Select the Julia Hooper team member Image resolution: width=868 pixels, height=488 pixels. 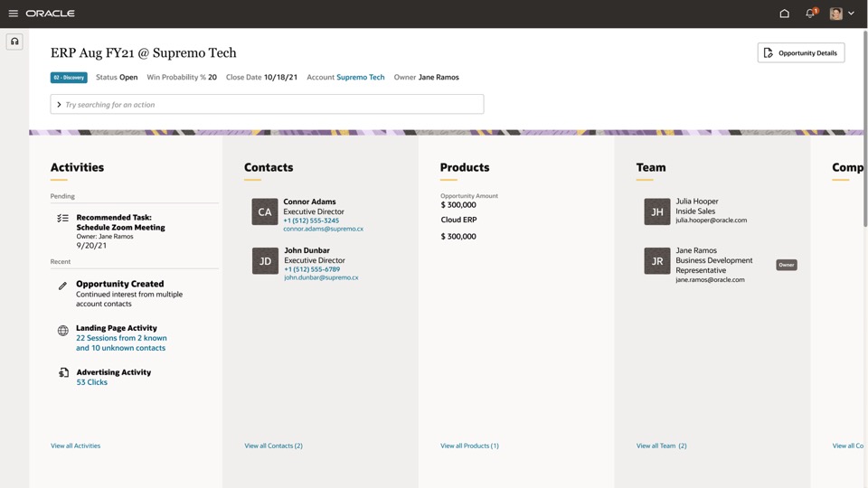coord(697,202)
